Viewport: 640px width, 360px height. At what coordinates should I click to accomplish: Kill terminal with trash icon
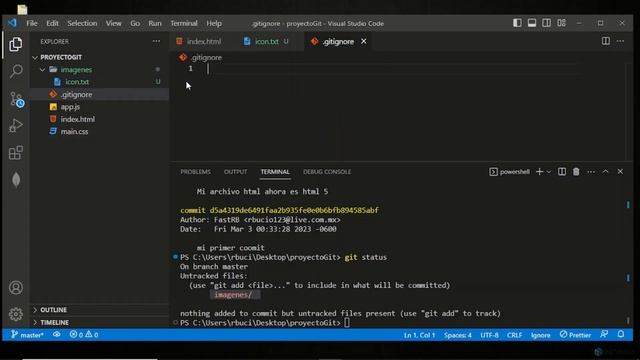tap(576, 172)
